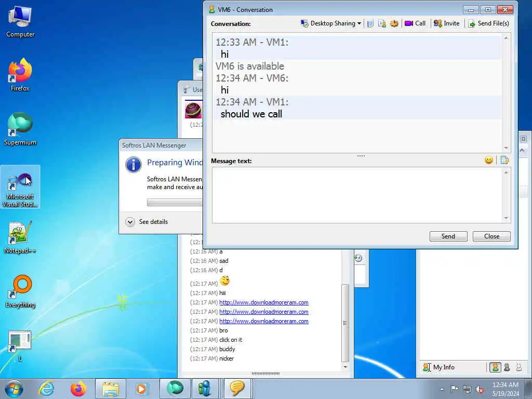Image resolution: width=532 pixels, height=399 pixels.
Task: Click the network tray icon
Action: point(467,389)
